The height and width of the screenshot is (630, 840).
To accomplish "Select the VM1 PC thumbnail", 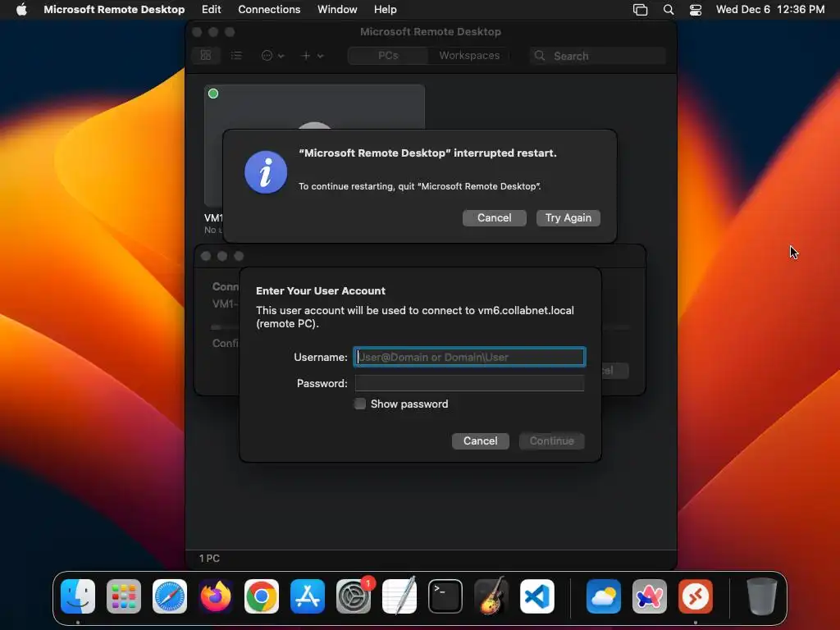I will click(314, 107).
